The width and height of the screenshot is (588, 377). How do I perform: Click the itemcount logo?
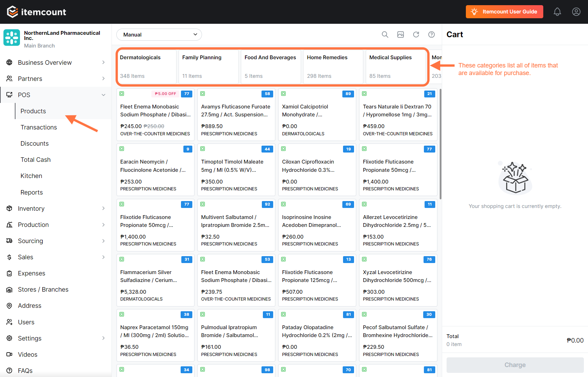pyautogui.click(x=36, y=12)
